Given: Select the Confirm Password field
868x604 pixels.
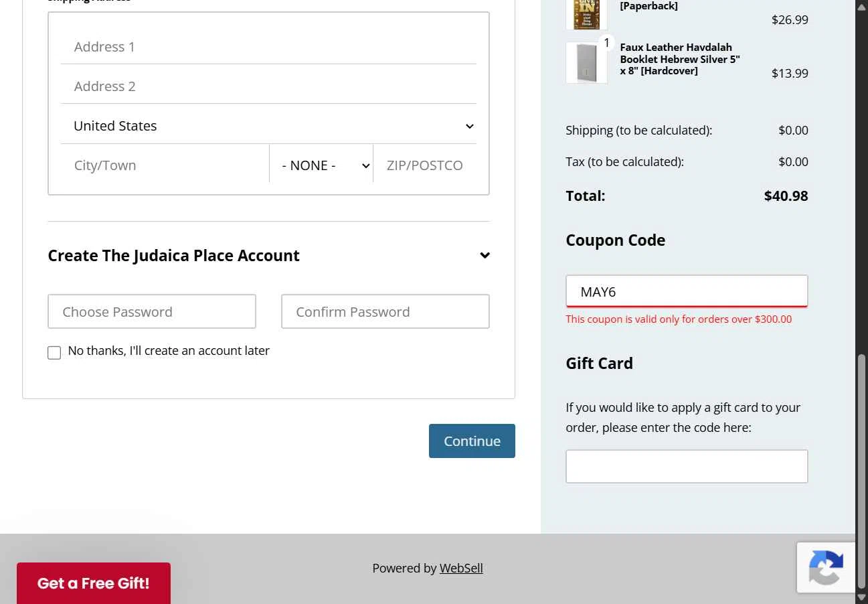Looking at the screenshot, I should tap(385, 311).
